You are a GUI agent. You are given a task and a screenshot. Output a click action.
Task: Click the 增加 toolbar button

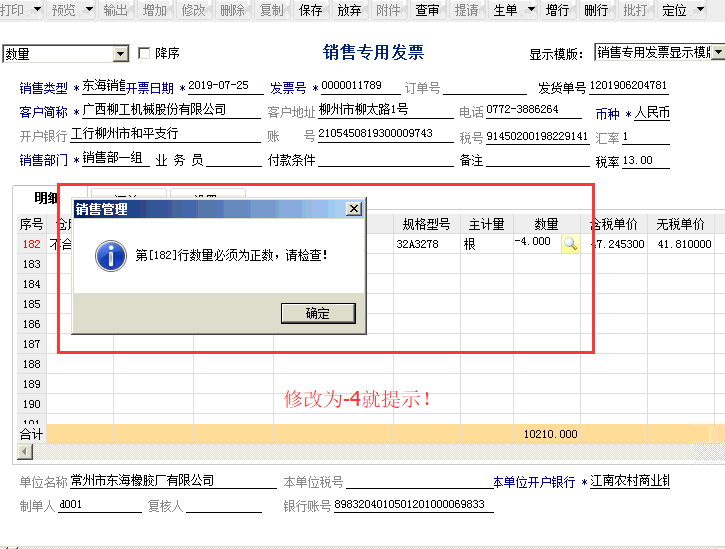pos(154,10)
